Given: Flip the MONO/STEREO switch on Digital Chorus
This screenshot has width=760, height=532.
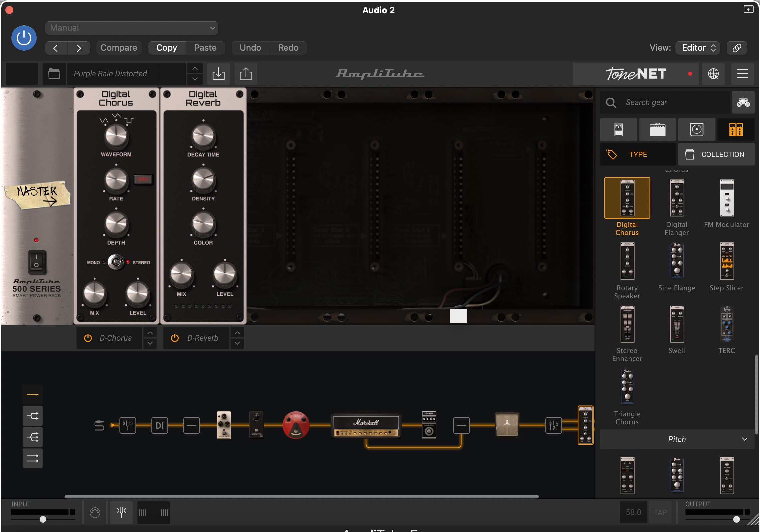Looking at the screenshot, I should click(116, 262).
